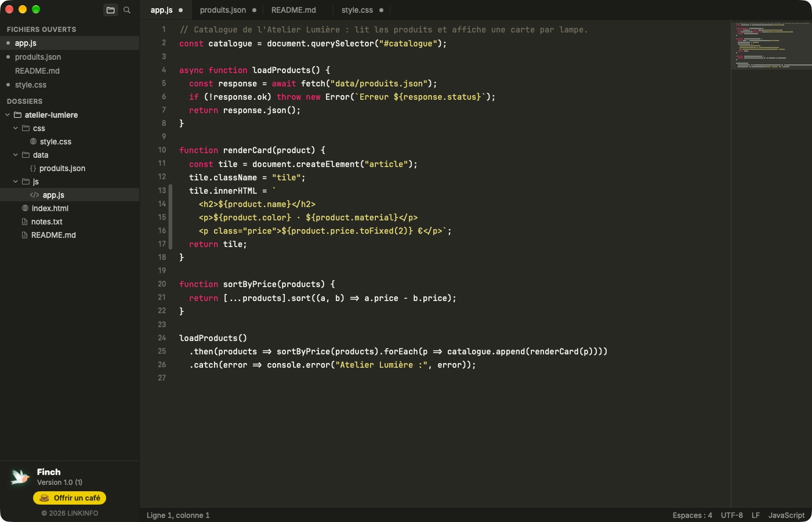Viewport: 812px width, 522px height.
Task: Collapse the atelier-lumiere root folder
Action: click(x=8, y=115)
